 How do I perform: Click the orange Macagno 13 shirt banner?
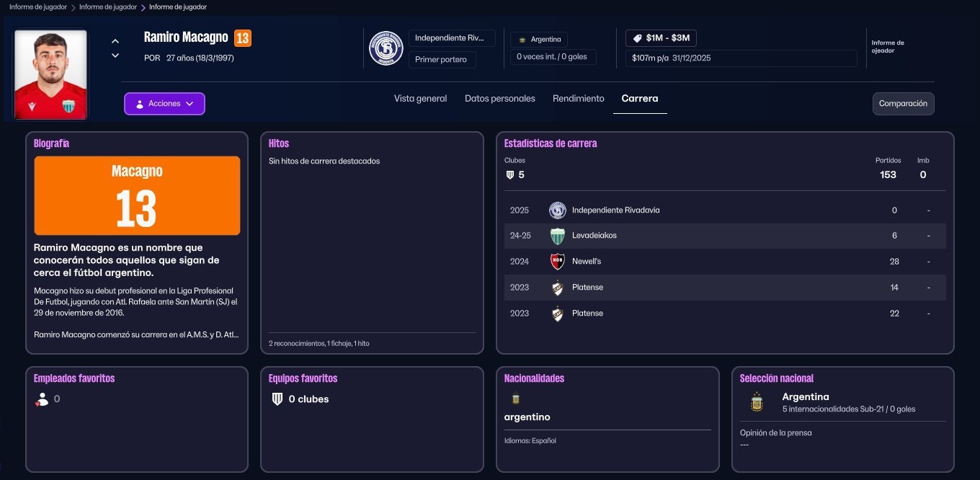pyautogui.click(x=137, y=195)
